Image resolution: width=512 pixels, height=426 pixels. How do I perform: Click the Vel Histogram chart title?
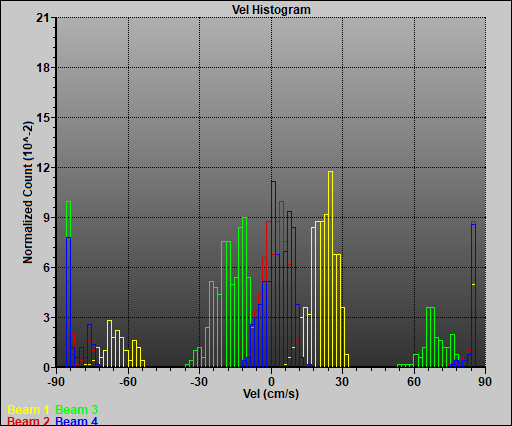pyautogui.click(x=271, y=10)
